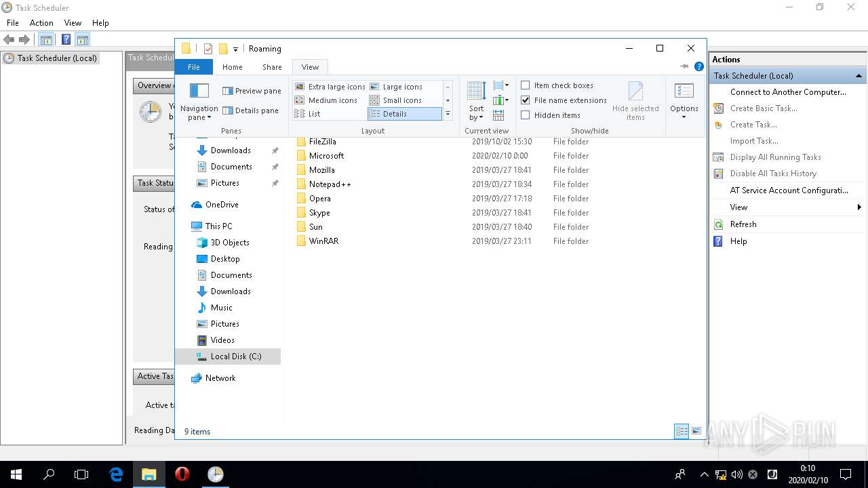Open the Group by dropdown icon
This screenshot has width=868, height=488.
coord(501,85)
